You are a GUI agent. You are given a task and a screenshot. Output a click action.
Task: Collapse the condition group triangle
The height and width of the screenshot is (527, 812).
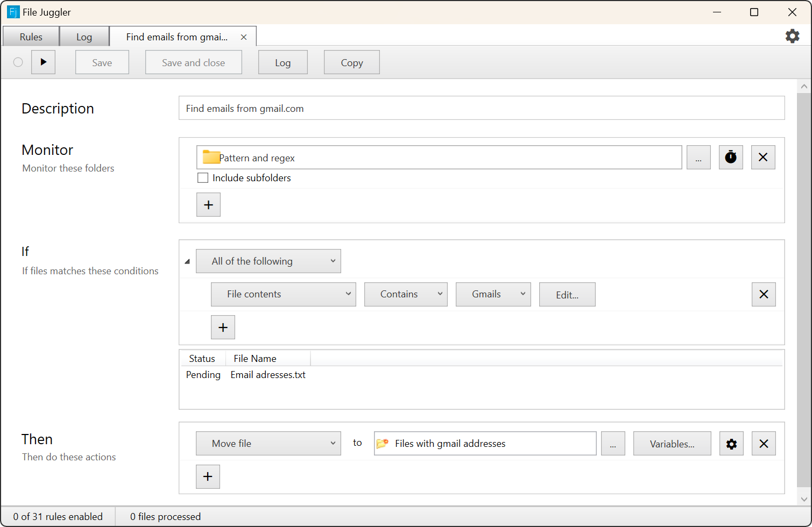pyautogui.click(x=187, y=262)
